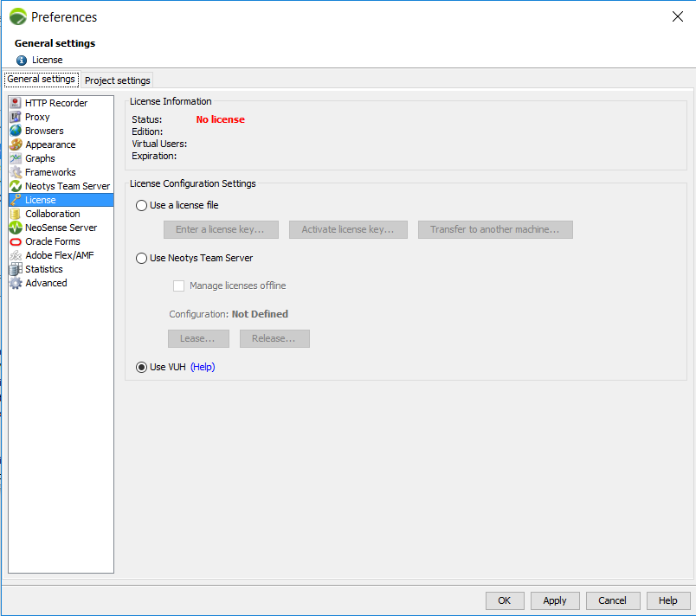Click 'Enter a license key...' button

[x=220, y=229]
